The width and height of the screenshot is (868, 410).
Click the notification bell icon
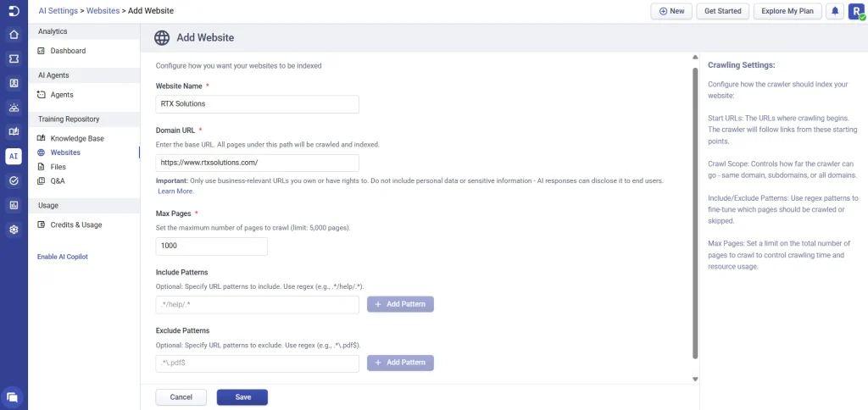(835, 11)
